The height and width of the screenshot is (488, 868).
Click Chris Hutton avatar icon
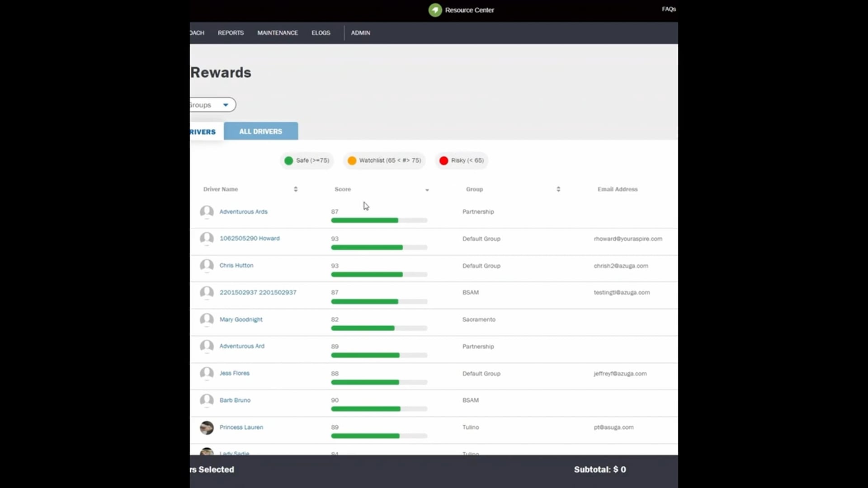[207, 265]
